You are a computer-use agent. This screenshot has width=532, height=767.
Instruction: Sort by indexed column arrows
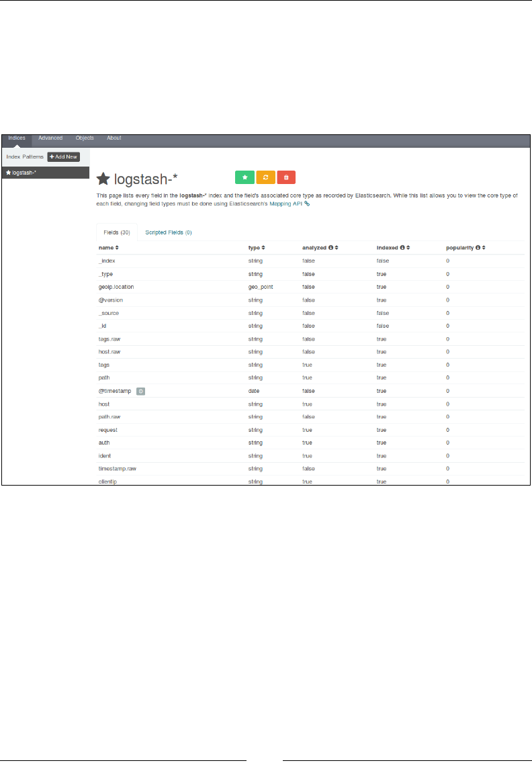[408, 248]
